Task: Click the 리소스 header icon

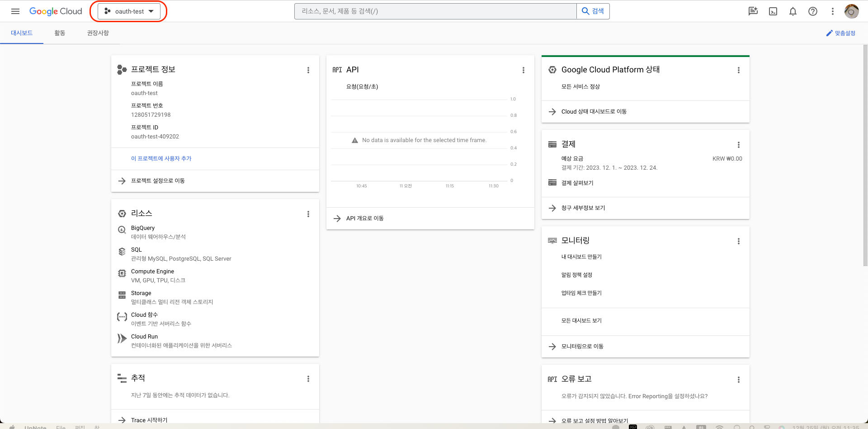Action: pos(122,214)
